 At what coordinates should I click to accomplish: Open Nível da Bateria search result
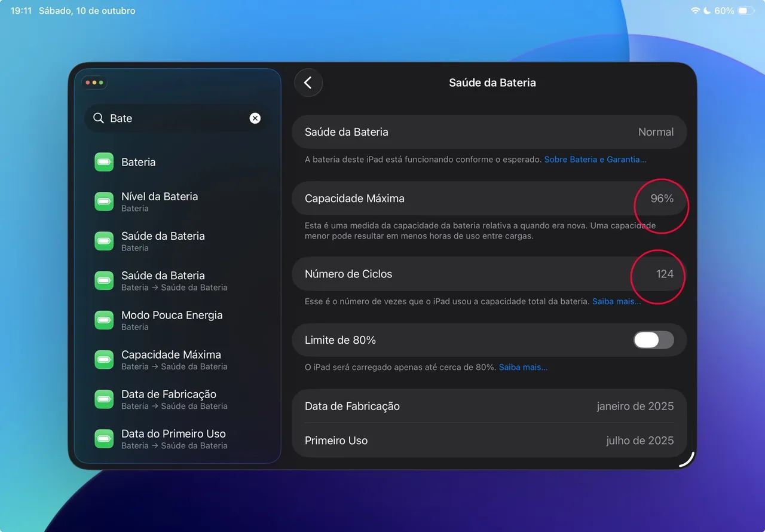pos(178,201)
